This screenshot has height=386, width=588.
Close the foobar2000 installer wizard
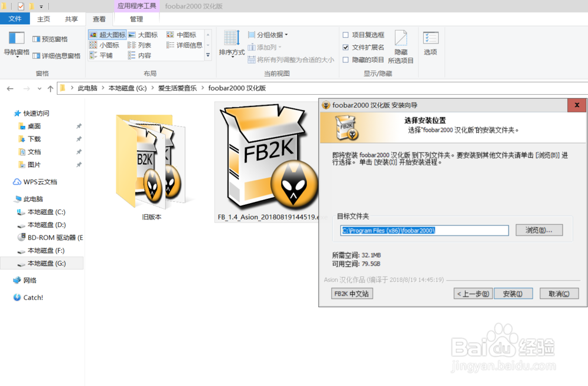[577, 105]
